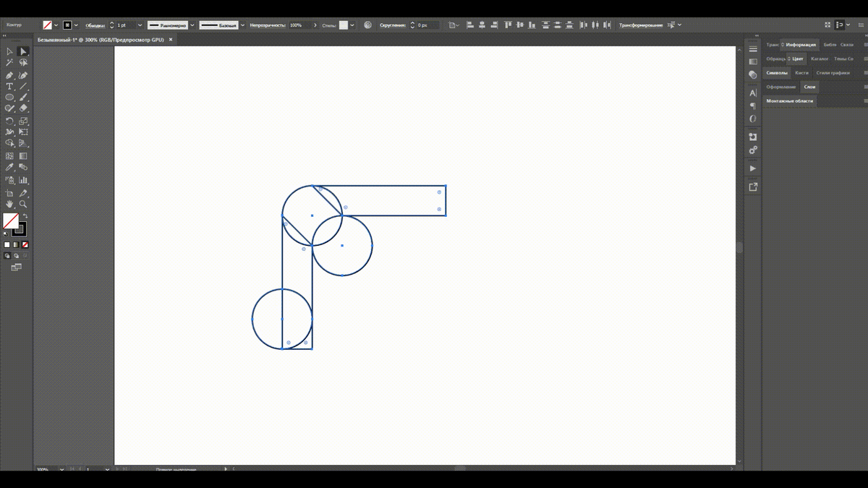The height and width of the screenshot is (488, 868).
Task: Select the Magic Wand tool
Action: (9, 63)
